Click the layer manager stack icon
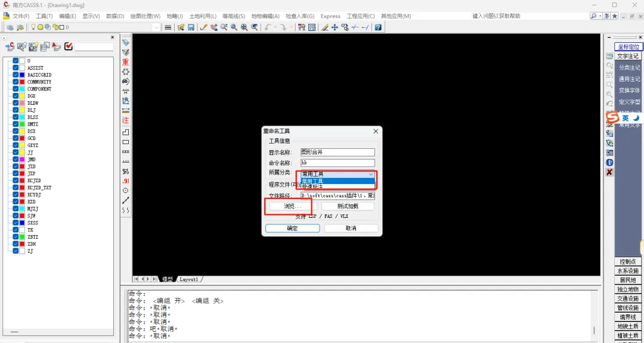Screen dimensions: 644x343 pos(10,27)
